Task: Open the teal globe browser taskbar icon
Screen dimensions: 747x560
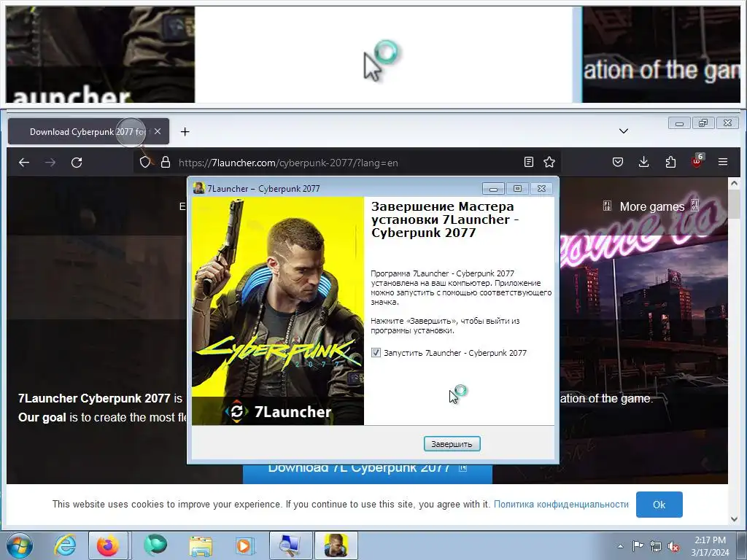Action: (x=155, y=545)
